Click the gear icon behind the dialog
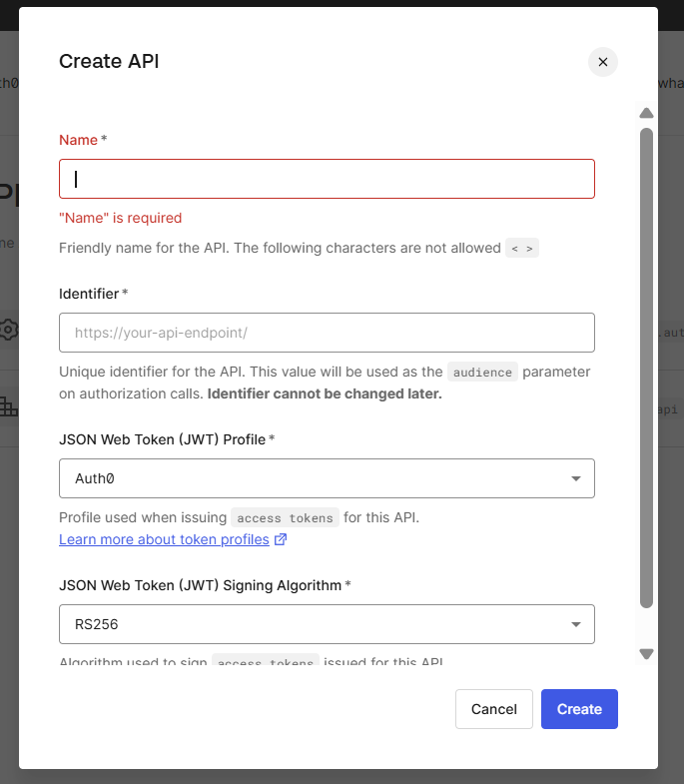684x784 pixels. pyautogui.click(x=9, y=329)
